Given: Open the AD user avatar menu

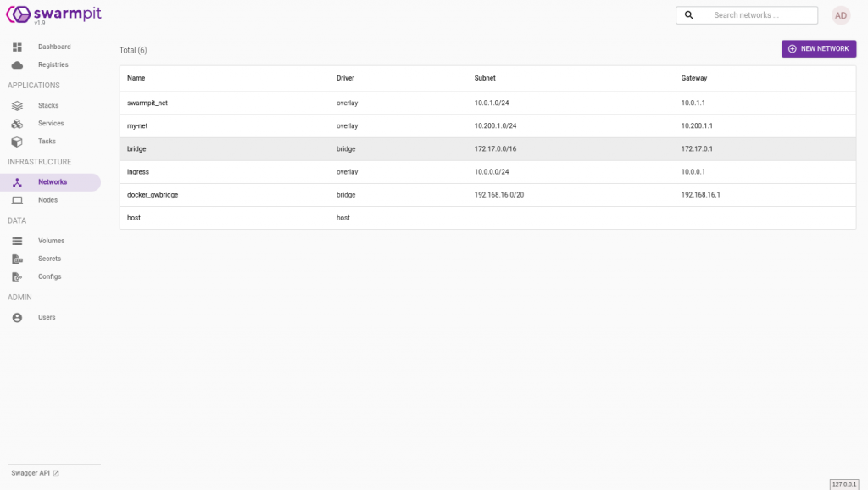Looking at the screenshot, I should (x=840, y=15).
